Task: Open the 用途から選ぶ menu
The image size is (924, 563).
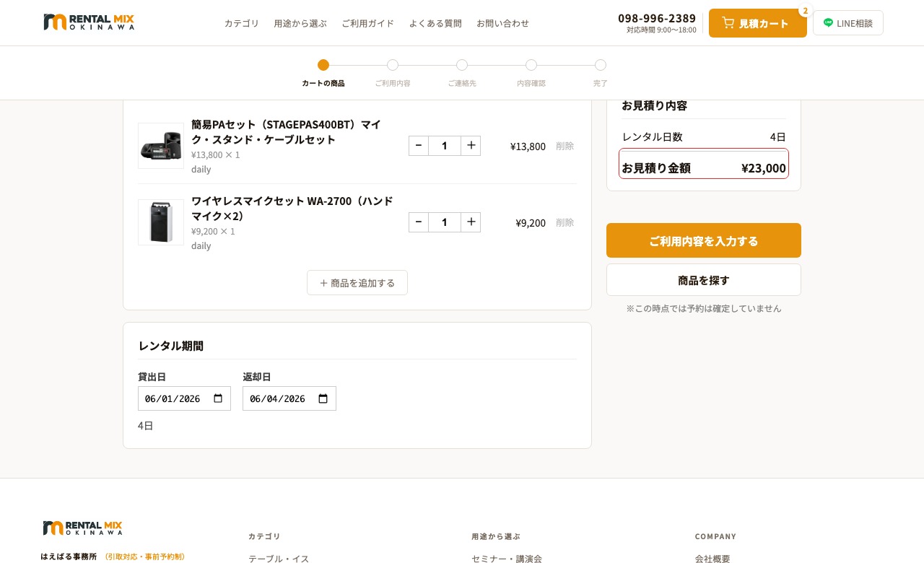Action: pyautogui.click(x=300, y=23)
